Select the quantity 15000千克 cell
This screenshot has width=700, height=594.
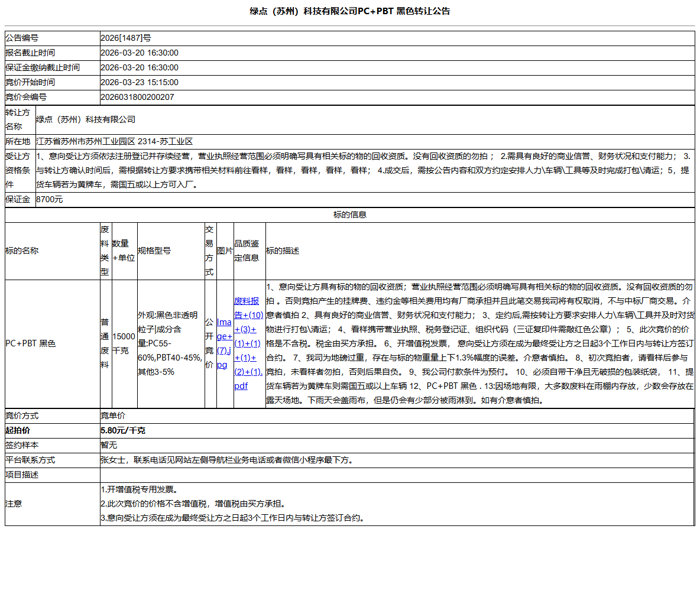[124, 343]
